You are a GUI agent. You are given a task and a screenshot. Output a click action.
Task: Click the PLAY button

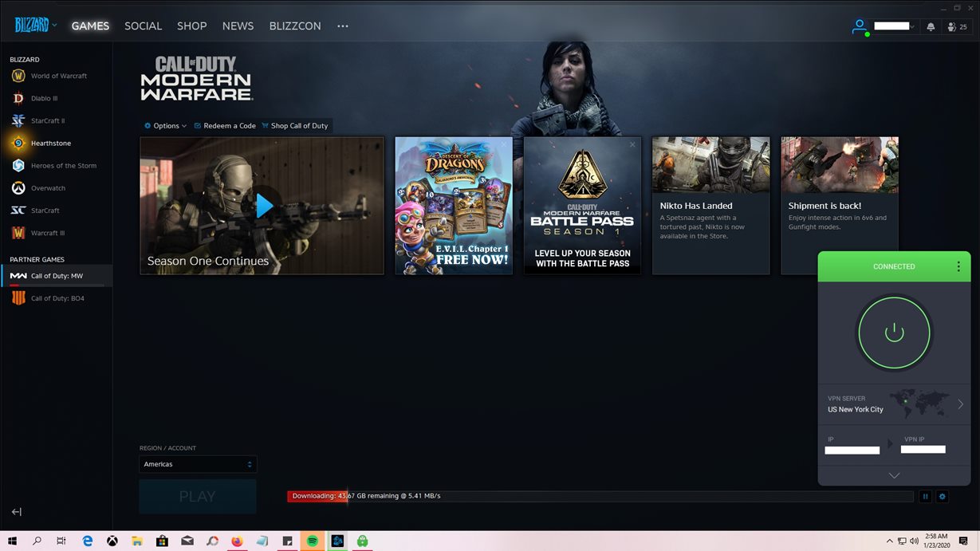point(198,497)
